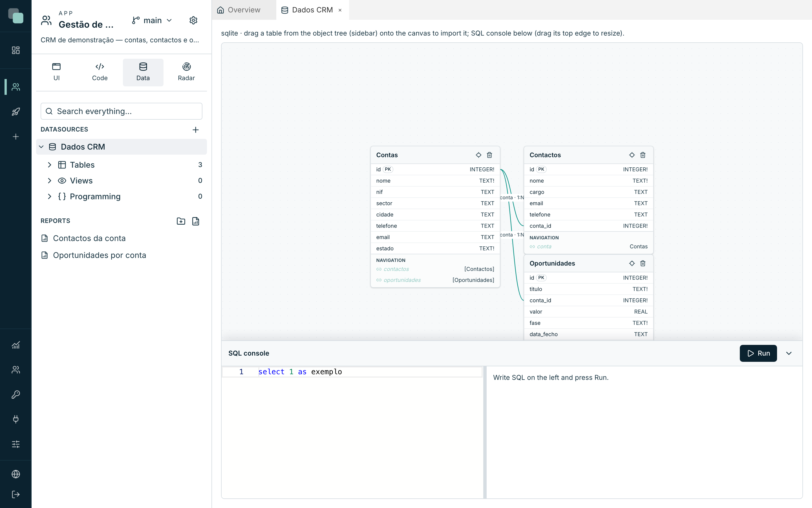This screenshot has height=508, width=812.
Task: Remove the Contactos table using trash icon
Action: (643, 155)
